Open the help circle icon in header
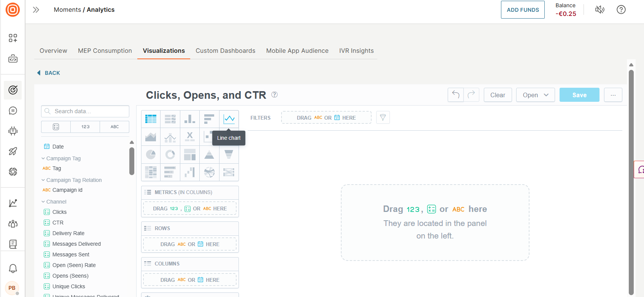 (621, 9)
